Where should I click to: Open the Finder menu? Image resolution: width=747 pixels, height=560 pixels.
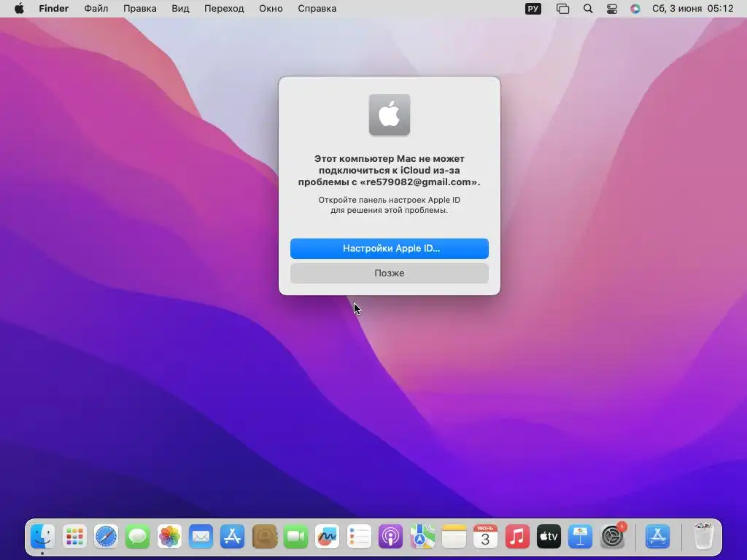click(x=54, y=9)
